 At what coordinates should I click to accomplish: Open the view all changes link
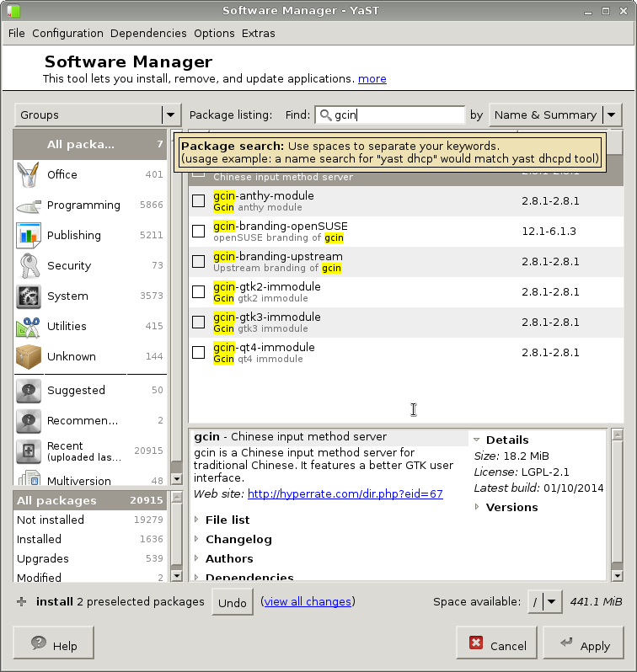point(308,602)
